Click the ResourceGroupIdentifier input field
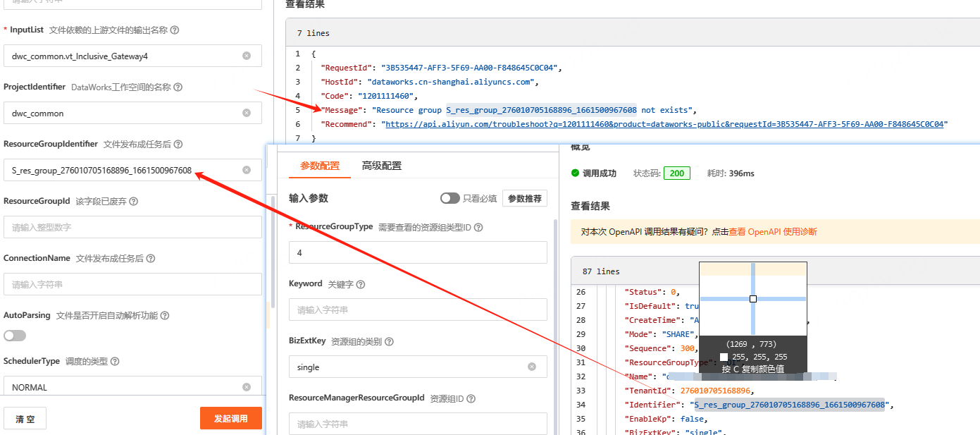980x435 pixels. [x=132, y=170]
